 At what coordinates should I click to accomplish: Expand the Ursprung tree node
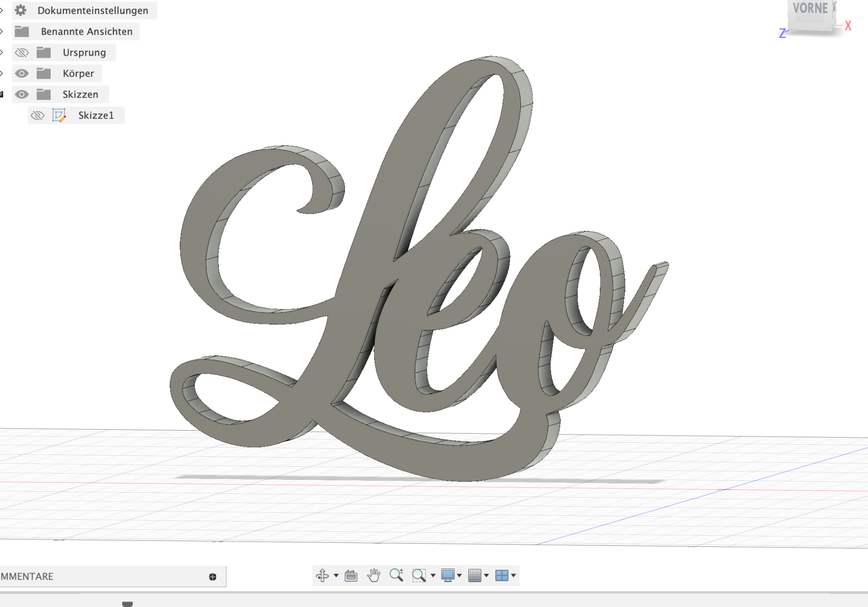pyautogui.click(x=2, y=52)
